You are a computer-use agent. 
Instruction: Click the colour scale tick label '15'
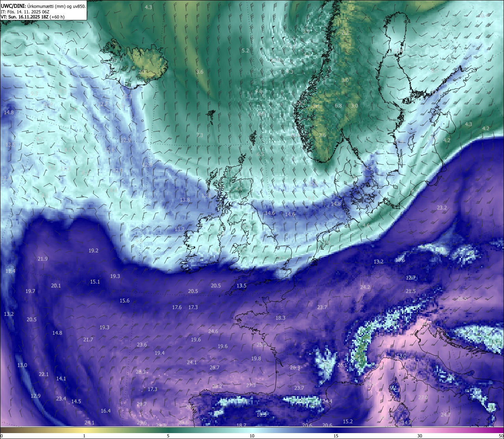point(336,436)
